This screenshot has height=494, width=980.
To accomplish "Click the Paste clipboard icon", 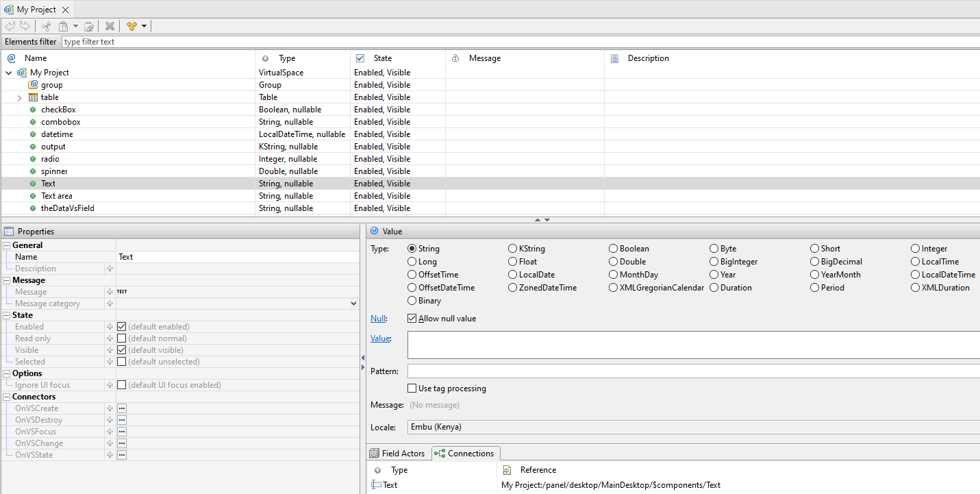I will point(63,26).
